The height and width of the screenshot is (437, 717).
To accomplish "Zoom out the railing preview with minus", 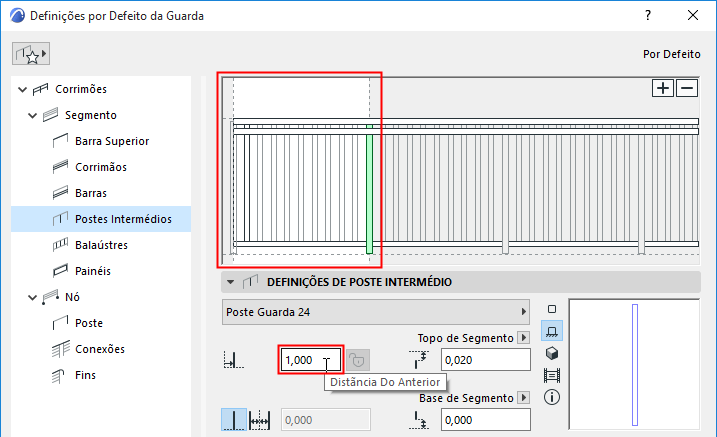I will (687, 88).
